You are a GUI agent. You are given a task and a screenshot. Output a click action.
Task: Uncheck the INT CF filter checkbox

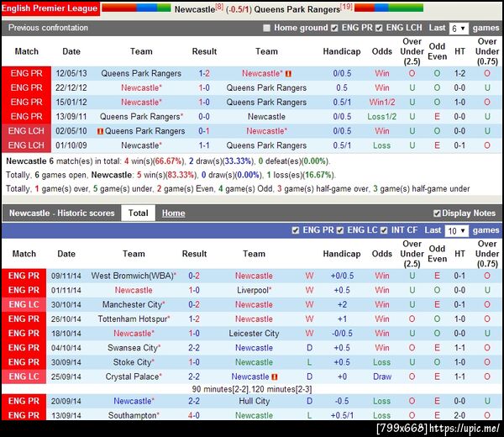coord(384,230)
